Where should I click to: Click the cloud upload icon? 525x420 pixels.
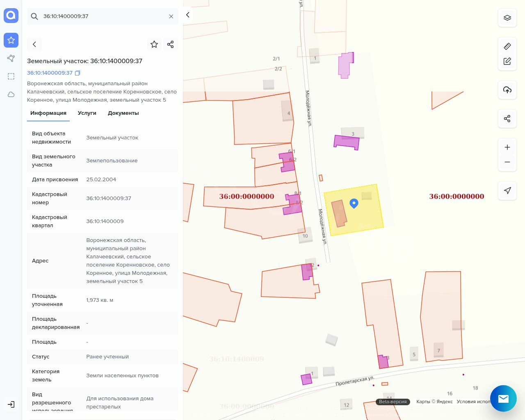tap(507, 90)
